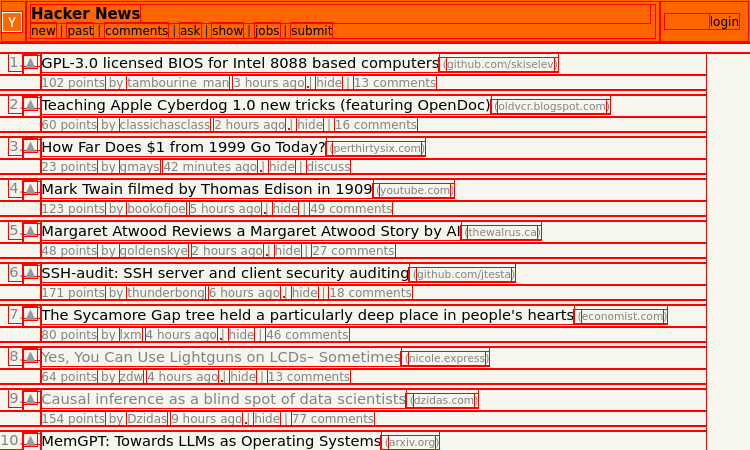Open the jobs section
Screen dimensions: 750x450
[267, 31]
